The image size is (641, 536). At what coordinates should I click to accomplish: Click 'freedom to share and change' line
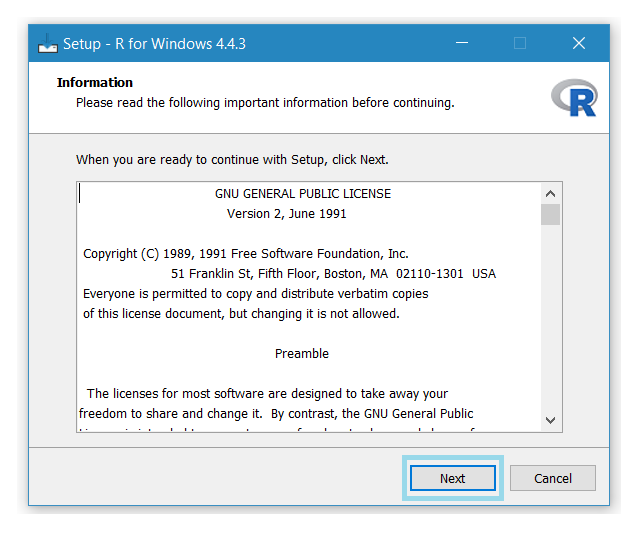pyautogui.click(x=276, y=414)
